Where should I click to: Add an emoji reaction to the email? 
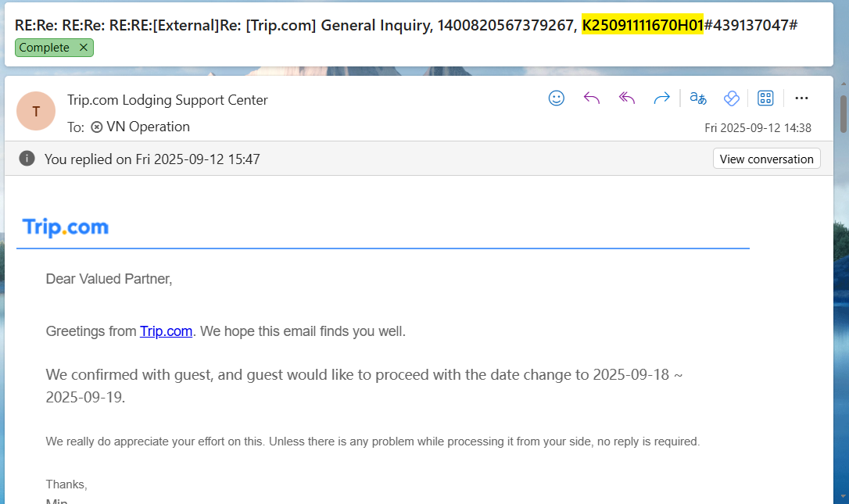coord(557,98)
